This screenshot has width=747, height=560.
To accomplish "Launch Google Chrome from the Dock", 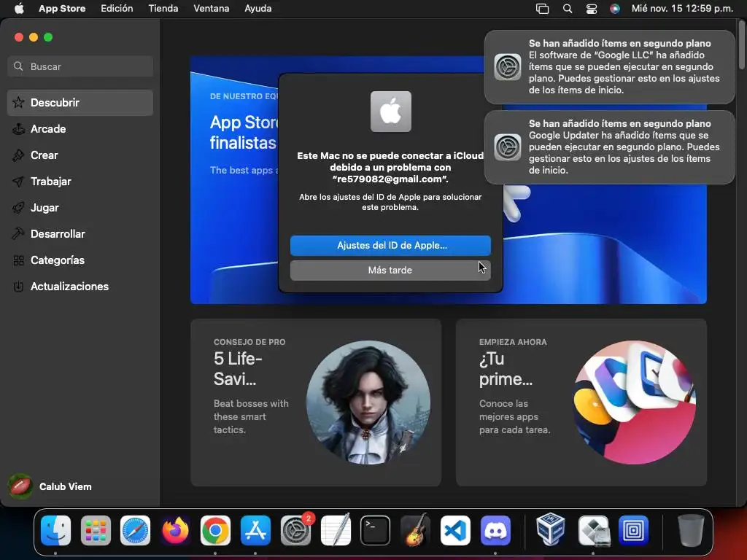I will (x=215, y=530).
